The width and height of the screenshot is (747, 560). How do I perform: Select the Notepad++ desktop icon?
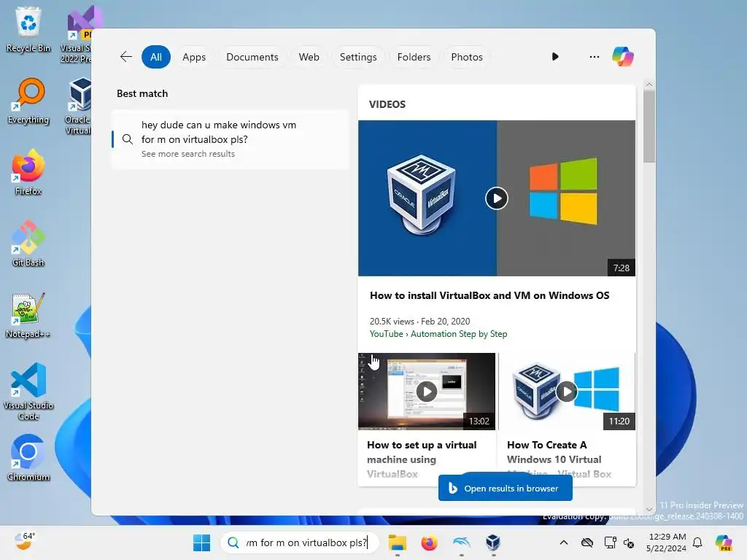28,315
